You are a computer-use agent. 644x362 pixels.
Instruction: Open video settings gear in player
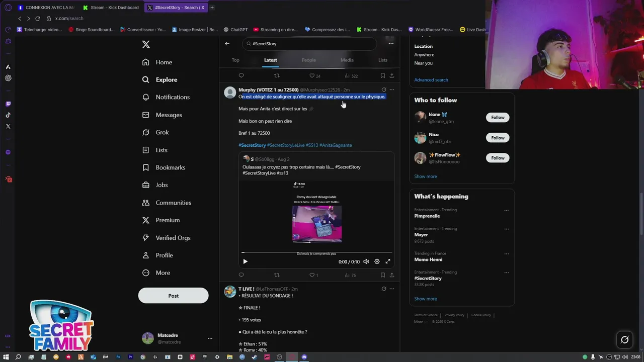point(377,261)
